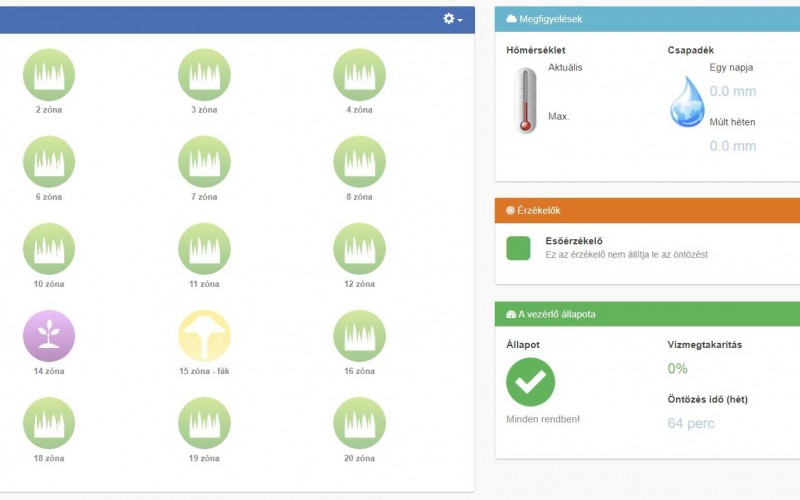Screen dimensions: 800x500
Task: Open the gear settings dropdown
Action: click(453, 19)
